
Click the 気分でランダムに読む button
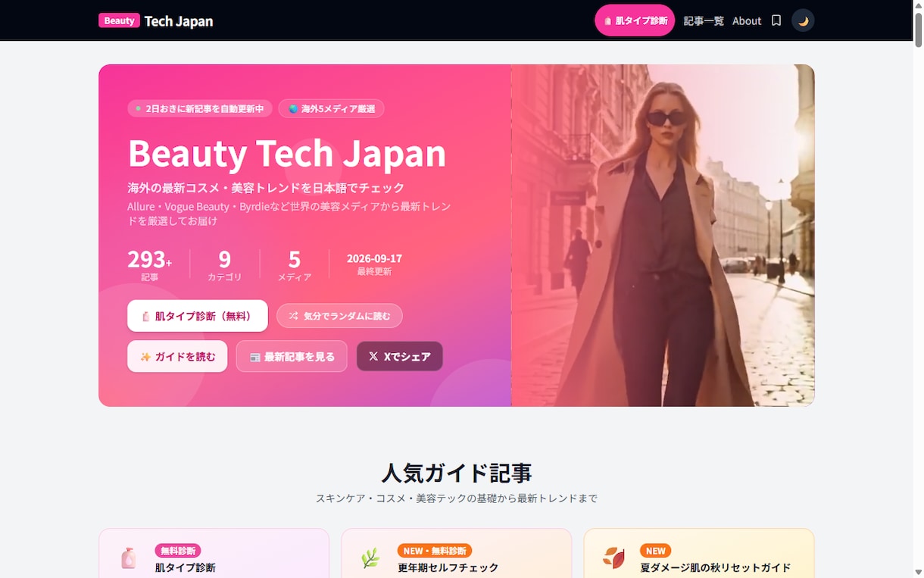coord(339,316)
